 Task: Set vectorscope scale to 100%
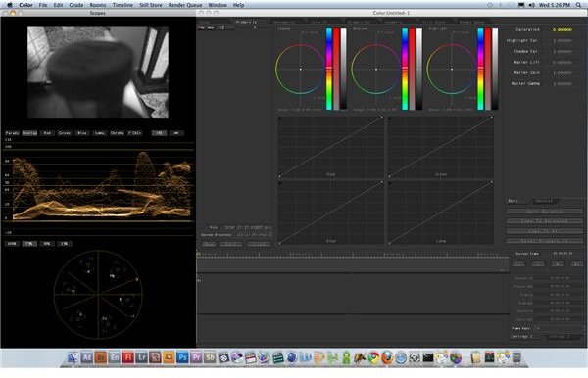(x=12, y=244)
